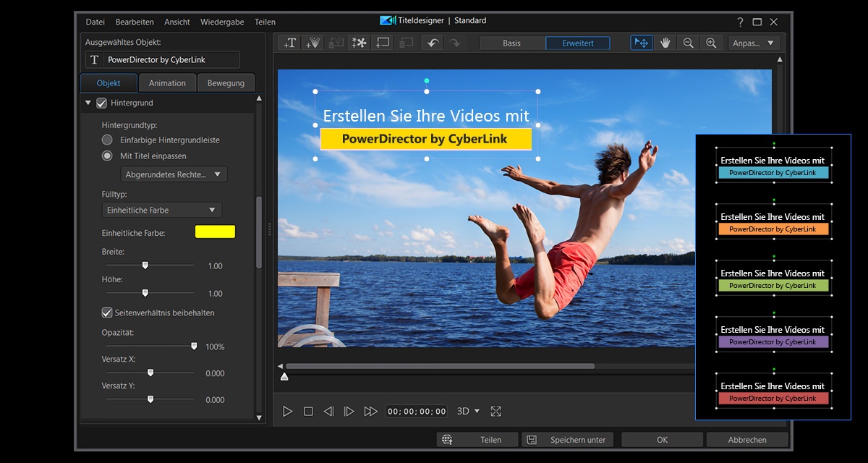Zoom out of the preview
Screen dimensions: 868x463
[x=688, y=43]
